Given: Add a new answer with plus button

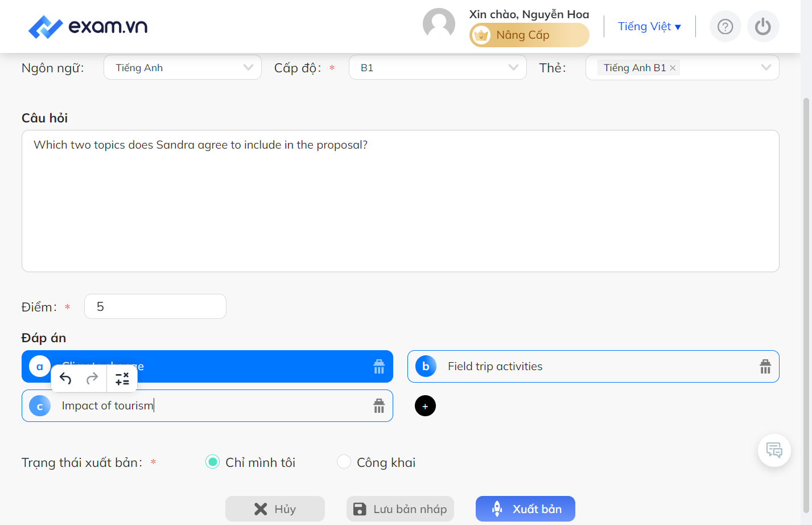Looking at the screenshot, I should click(x=425, y=406).
